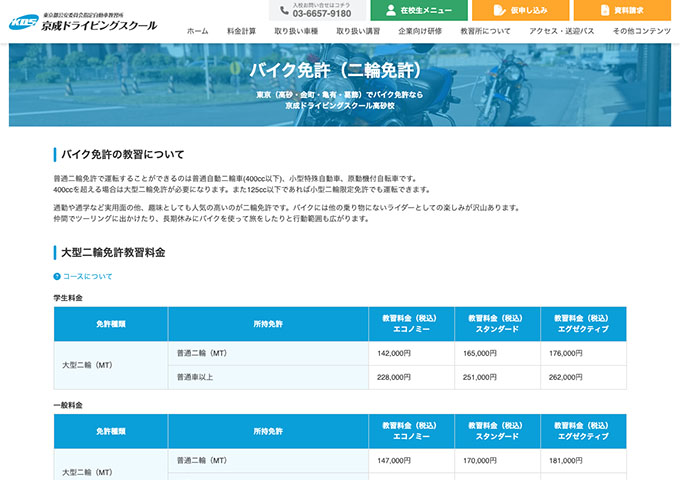Open the ホーム menu item
The width and height of the screenshot is (680, 480).
(197, 32)
